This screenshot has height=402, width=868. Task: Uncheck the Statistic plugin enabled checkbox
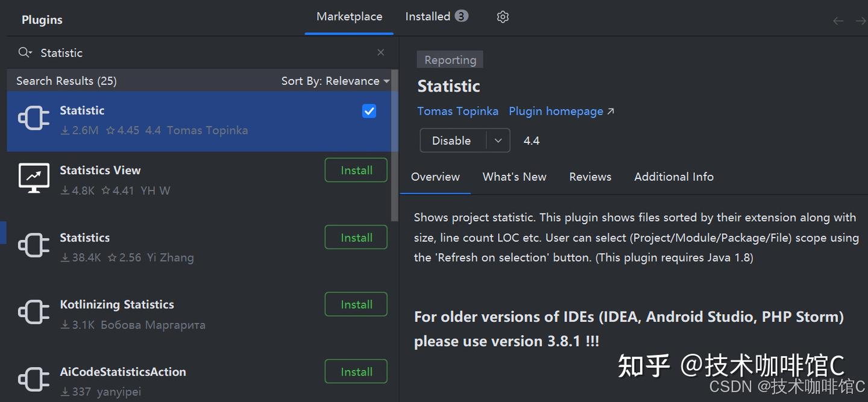tap(370, 111)
